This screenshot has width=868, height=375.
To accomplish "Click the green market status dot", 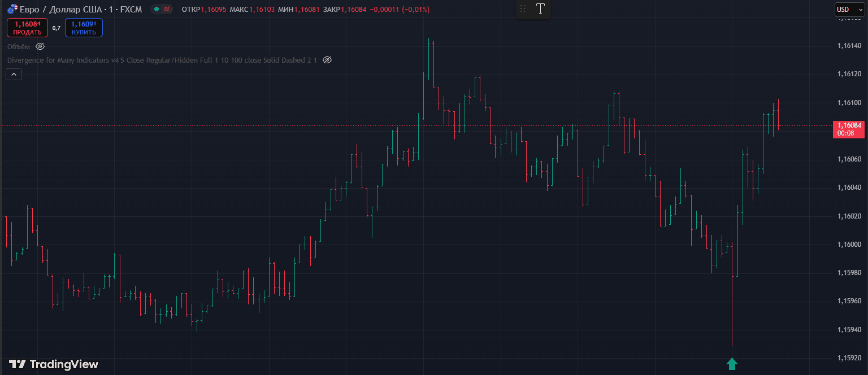I will pos(157,10).
